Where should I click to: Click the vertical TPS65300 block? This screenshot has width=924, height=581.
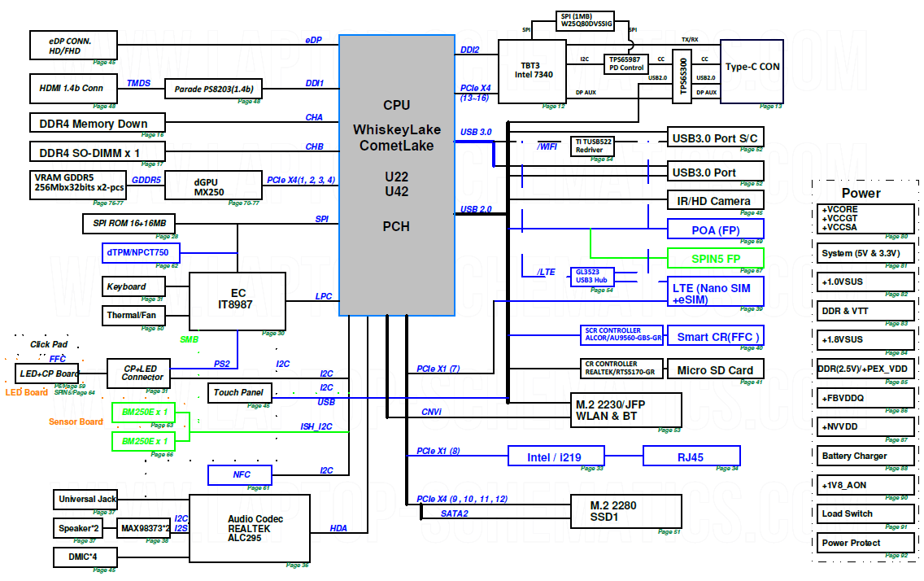(x=682, y=76)
